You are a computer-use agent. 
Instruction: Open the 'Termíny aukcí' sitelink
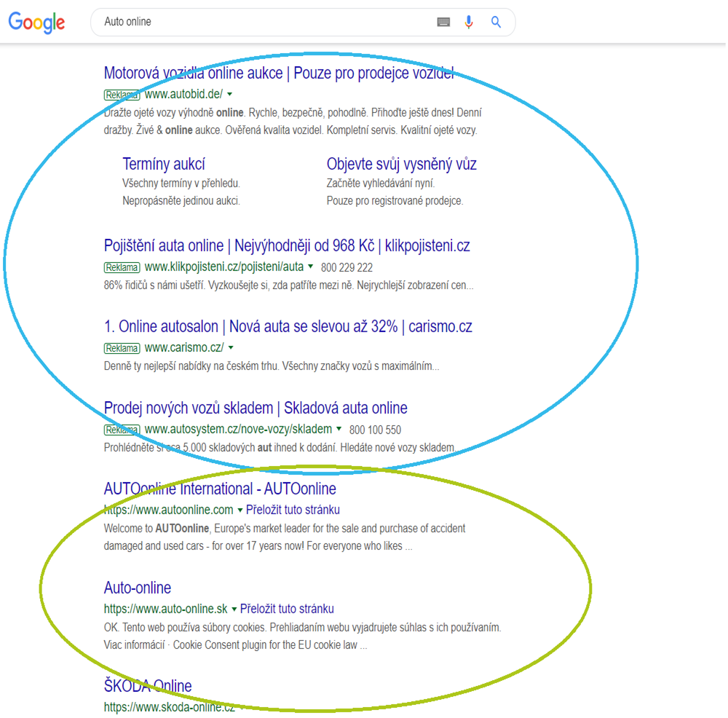pos(163,164)
